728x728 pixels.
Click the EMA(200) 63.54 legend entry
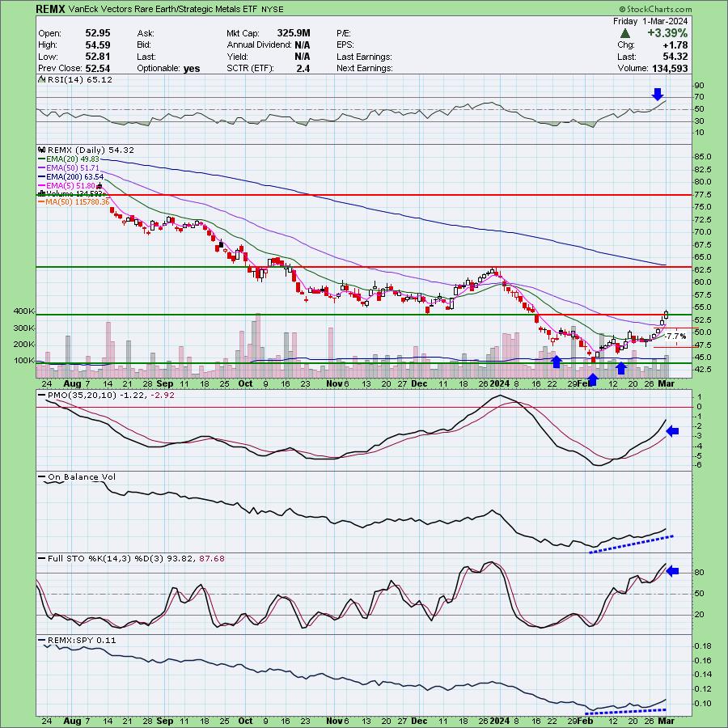(x=74, y=176)
